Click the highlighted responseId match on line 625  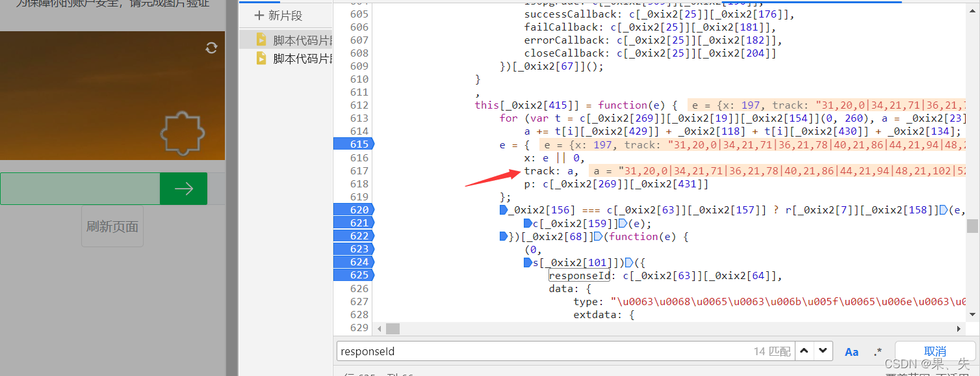579,275
